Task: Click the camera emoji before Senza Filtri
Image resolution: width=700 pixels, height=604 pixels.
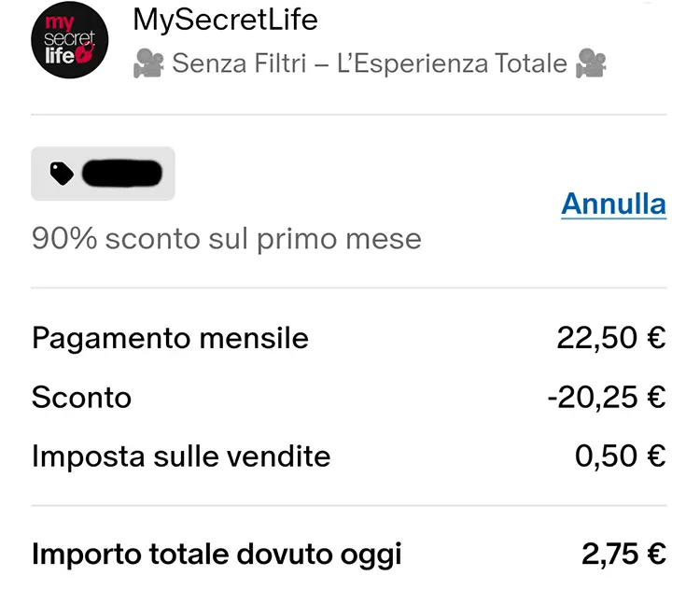Action: 147,63
